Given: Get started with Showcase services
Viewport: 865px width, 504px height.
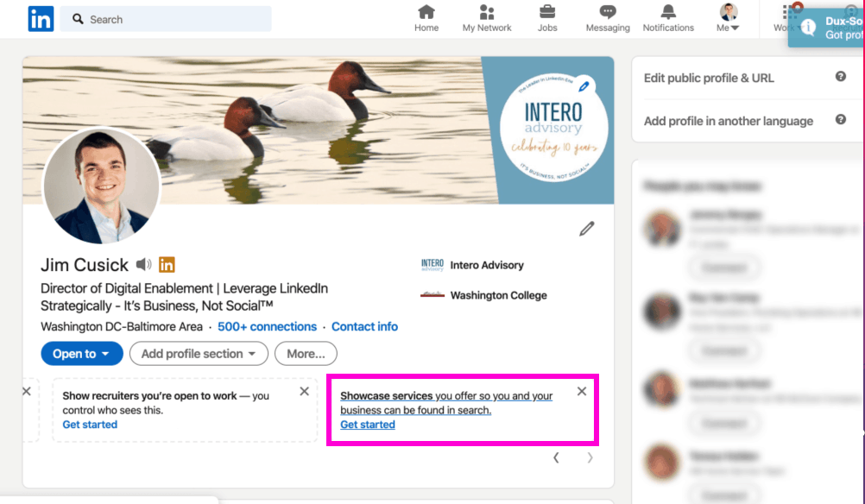Looking at the screenshot, I should pos(368,425).
